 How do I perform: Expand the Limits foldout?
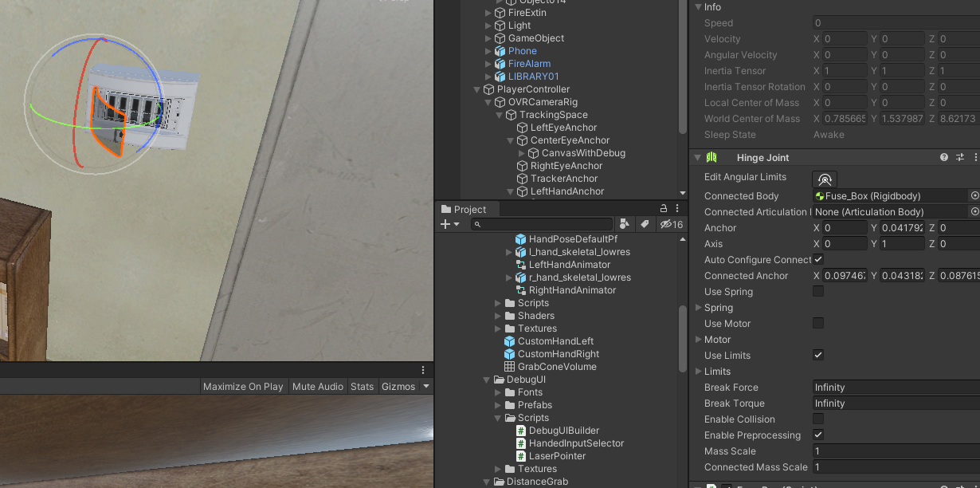pyautogui.click(x=699, y=371)
